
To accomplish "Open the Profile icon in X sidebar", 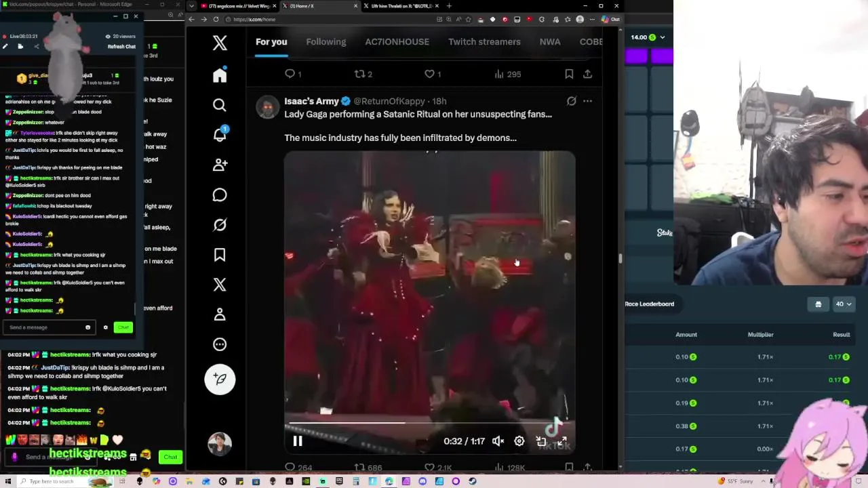I will (x=220, y=314).
